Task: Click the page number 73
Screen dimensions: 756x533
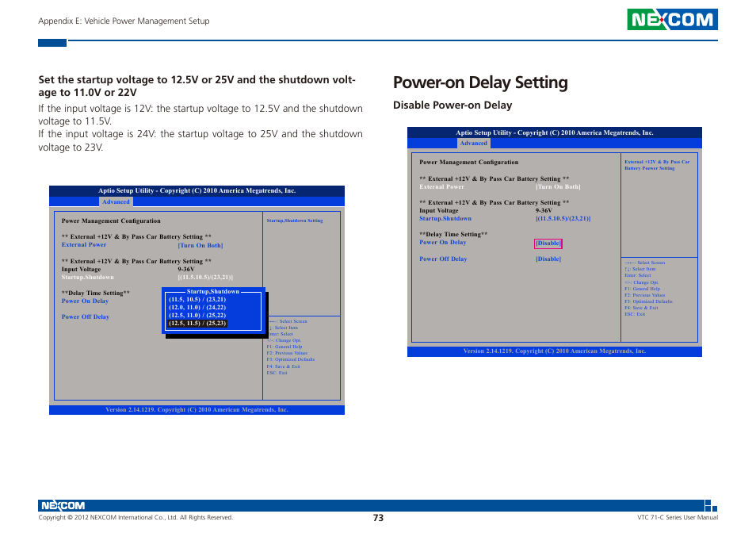Action: (379, 518)
